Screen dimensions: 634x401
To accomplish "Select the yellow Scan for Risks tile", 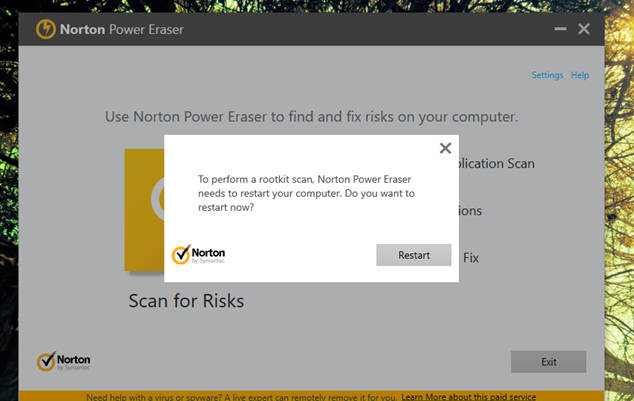I will pos(144,210).
